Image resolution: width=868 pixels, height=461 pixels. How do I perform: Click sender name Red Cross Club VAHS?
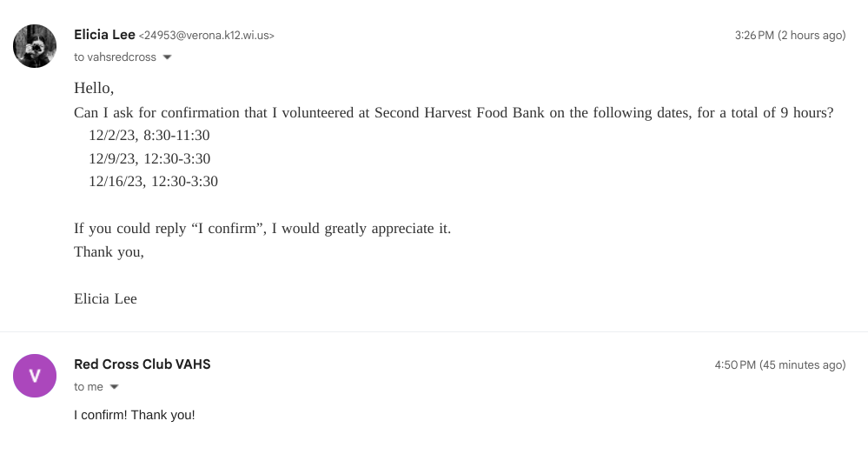(x=142, y=364)
